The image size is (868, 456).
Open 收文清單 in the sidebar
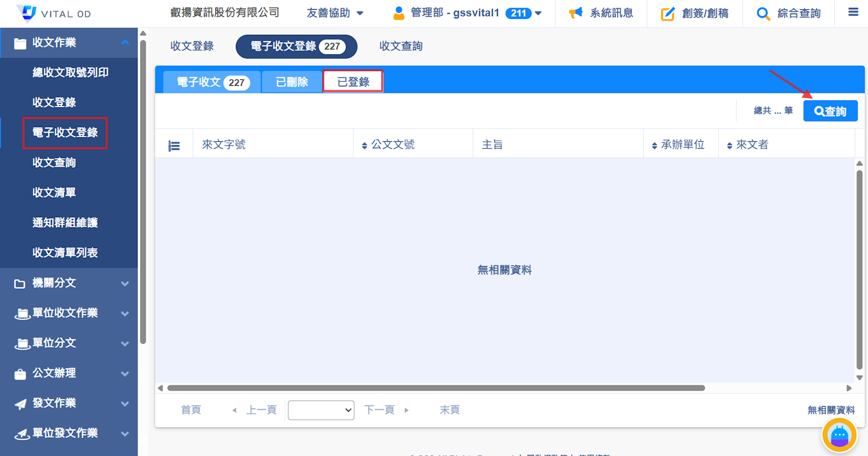point(54,193)
